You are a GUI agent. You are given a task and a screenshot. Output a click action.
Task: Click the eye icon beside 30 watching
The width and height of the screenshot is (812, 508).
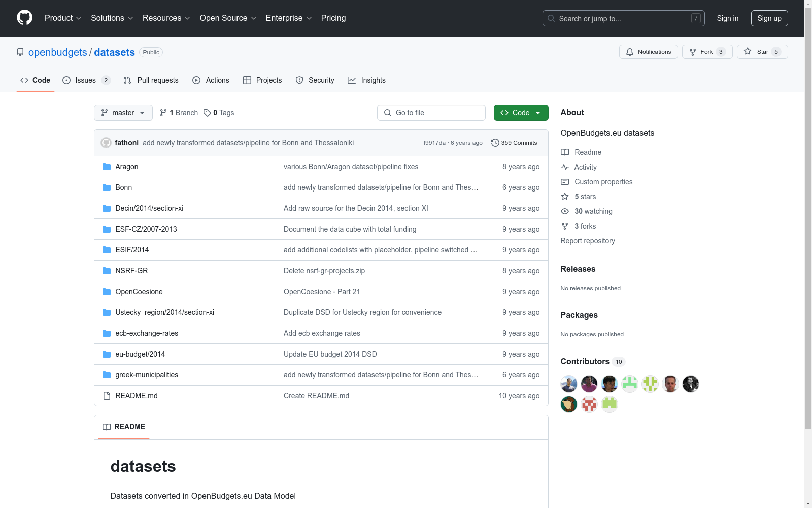point(565,211)
